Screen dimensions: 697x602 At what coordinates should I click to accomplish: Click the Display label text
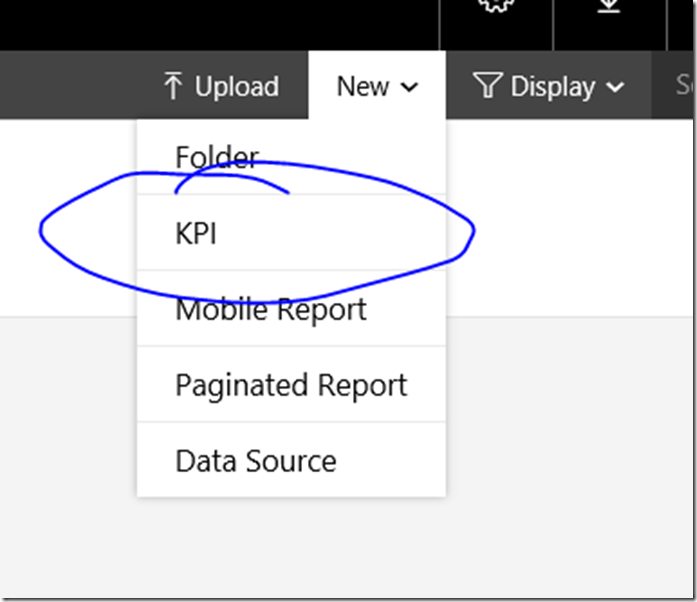coord(552,87)
